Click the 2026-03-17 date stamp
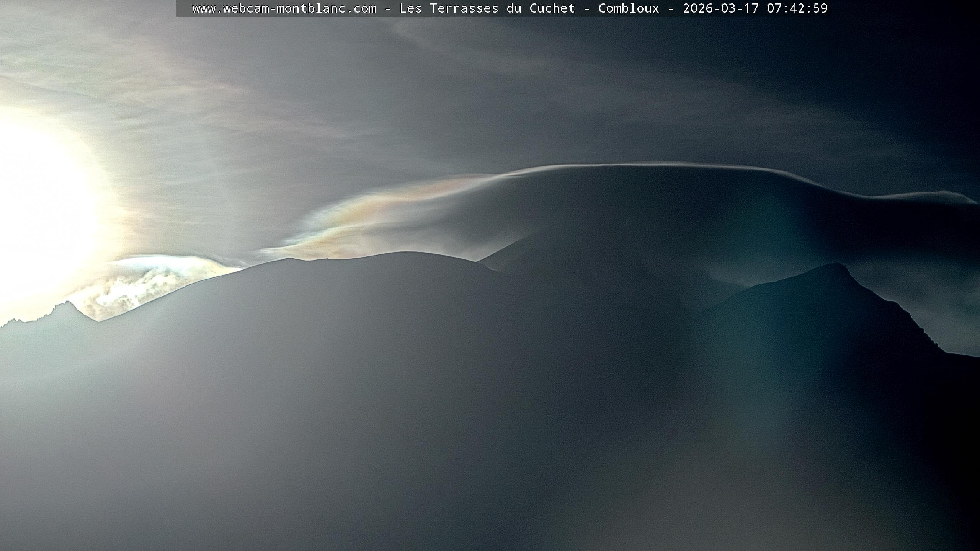Viewport: 980px width, 551px height. click(x=720, y=8)
